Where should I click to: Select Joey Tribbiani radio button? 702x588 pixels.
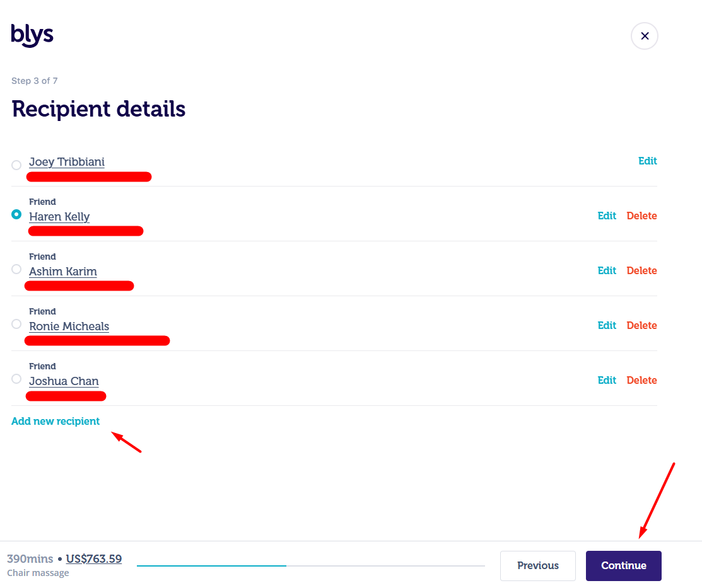coord(16,165)
